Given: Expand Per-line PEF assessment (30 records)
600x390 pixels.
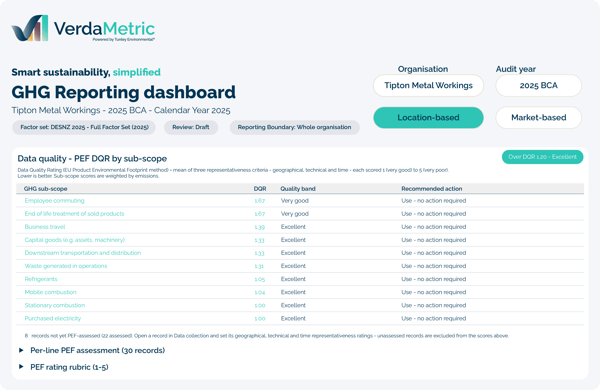Looking at the screenshot, I should tap(97, 350).
